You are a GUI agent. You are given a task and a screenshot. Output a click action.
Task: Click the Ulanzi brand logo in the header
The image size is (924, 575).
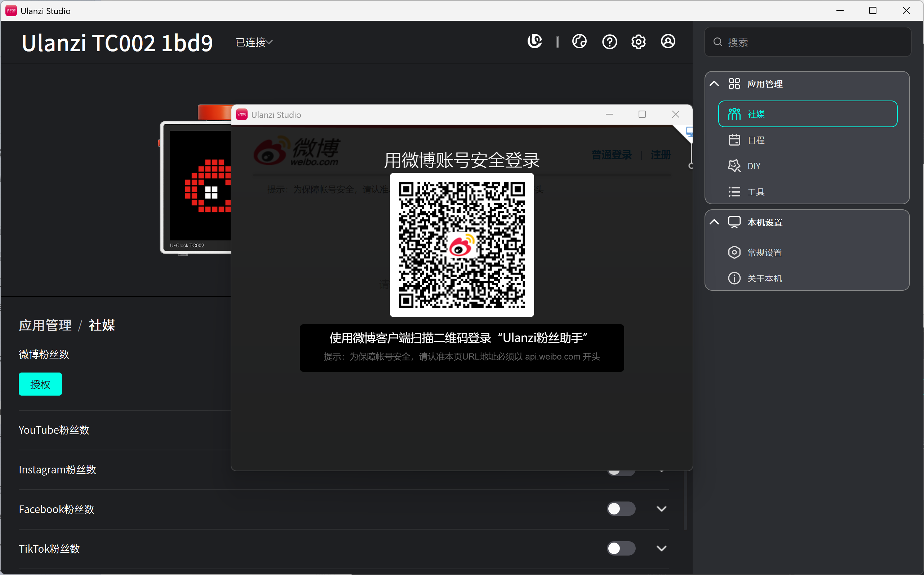(534, 41)
